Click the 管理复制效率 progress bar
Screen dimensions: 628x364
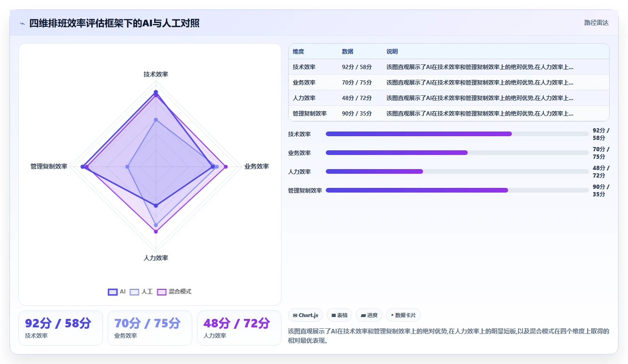pyautogui.click(x=457, y=190)
